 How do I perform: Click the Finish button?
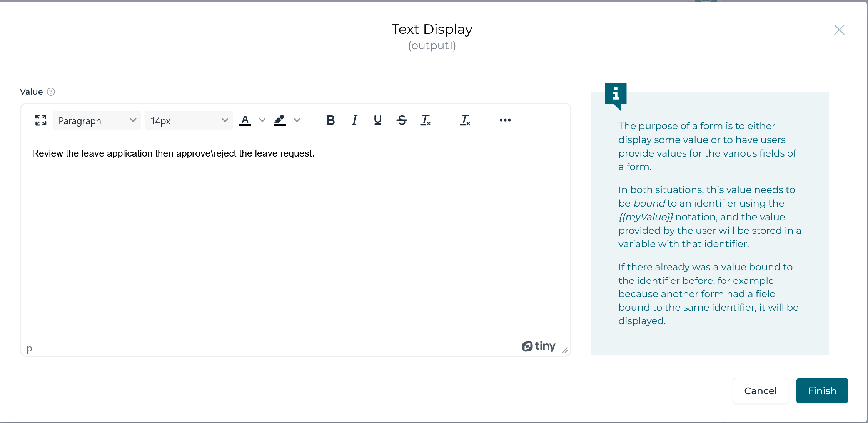[x=822, y=391]
